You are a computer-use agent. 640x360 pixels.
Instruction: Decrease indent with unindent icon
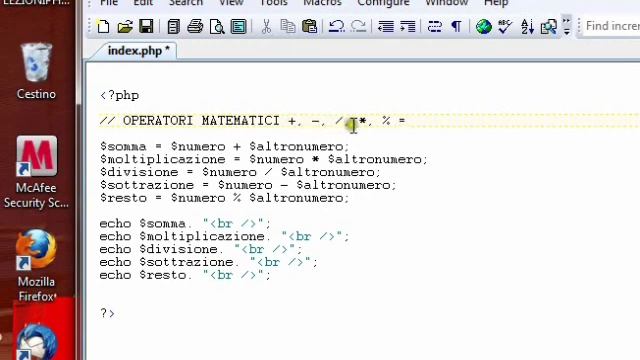(x=386, y=27)
